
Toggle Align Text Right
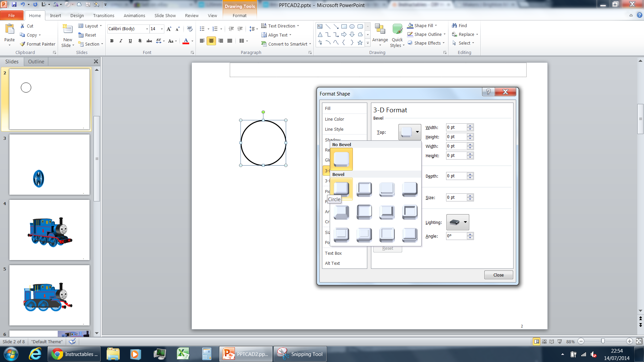[220, 41]
